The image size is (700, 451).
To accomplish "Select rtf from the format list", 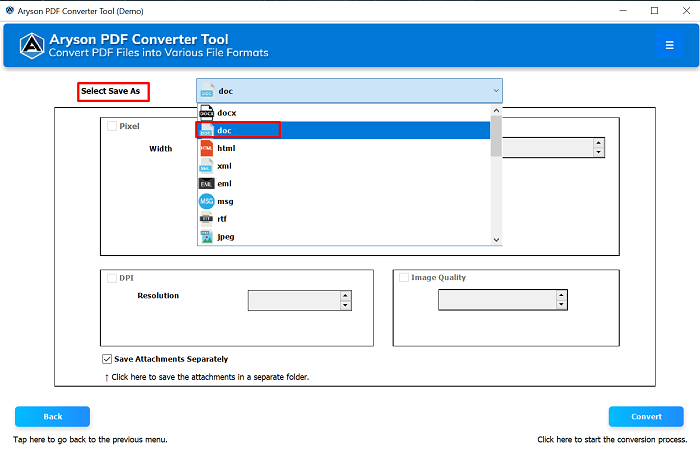I will click(344, 219).
